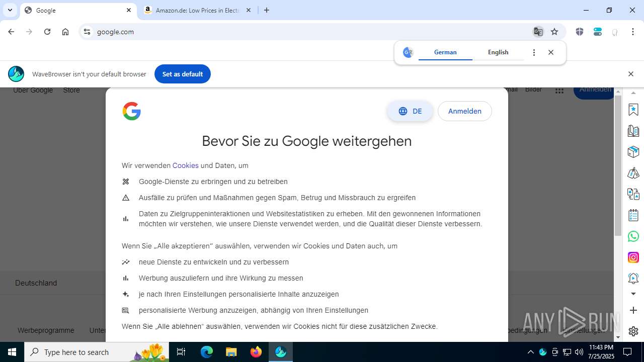The image size is (644, 362).
Task: Add a new sidebar item with plus
Action: 633,310
